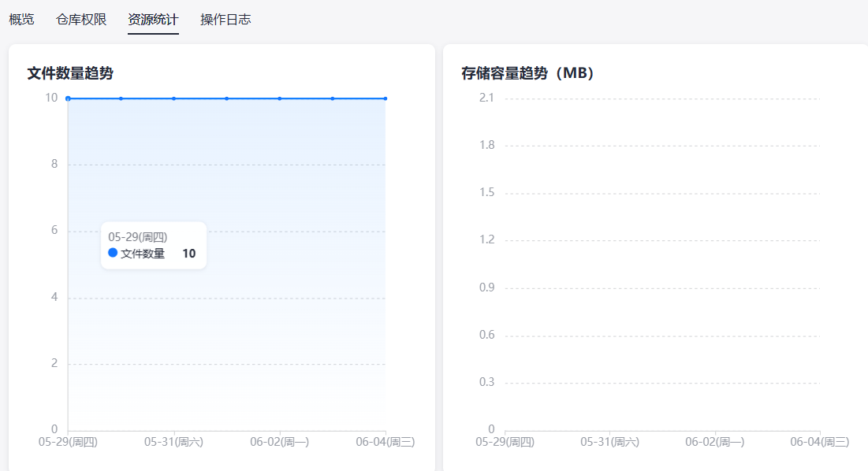This screenshot has width=868, height=471.
Task: Click the y-axis value 1.5 in storage chart
Action: (486, 192)
